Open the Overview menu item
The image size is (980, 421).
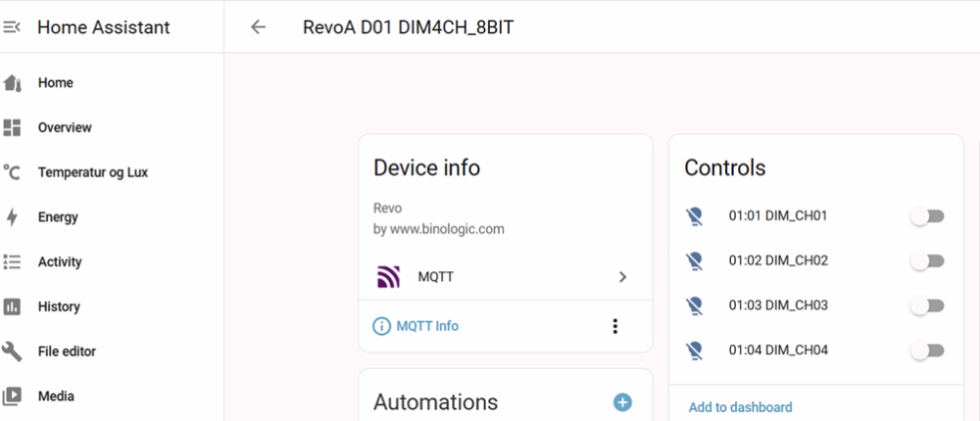pyautogui.click(x=65, y=127)
